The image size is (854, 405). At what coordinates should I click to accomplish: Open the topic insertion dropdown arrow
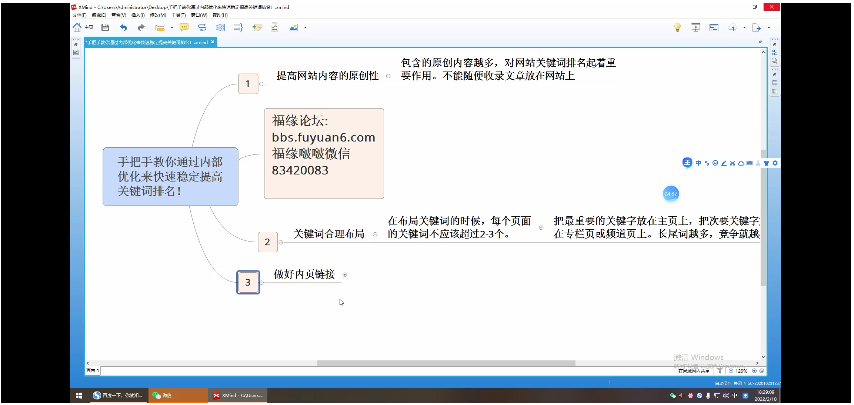(x=172, y=28)
